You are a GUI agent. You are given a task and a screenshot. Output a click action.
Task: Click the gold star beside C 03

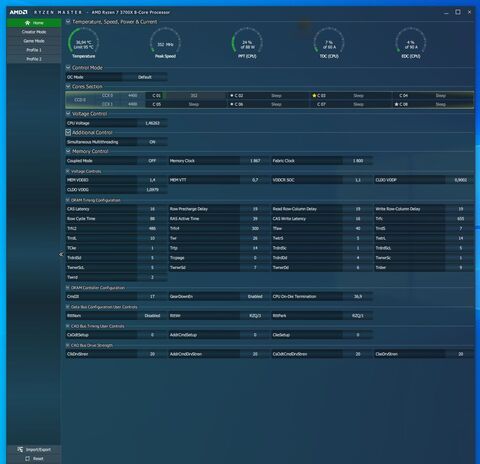click(314, 95)
